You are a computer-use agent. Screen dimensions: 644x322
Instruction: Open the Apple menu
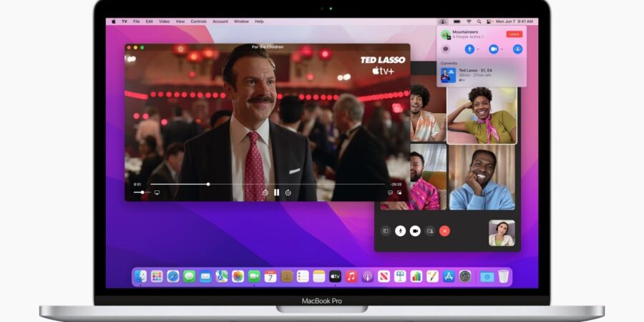click(114, 21)
